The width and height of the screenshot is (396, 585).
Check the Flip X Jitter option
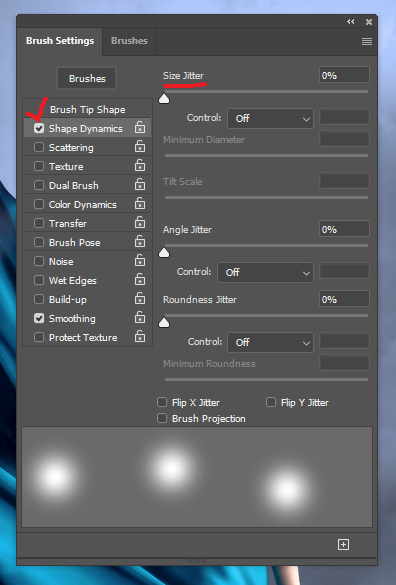coord(162,402)
